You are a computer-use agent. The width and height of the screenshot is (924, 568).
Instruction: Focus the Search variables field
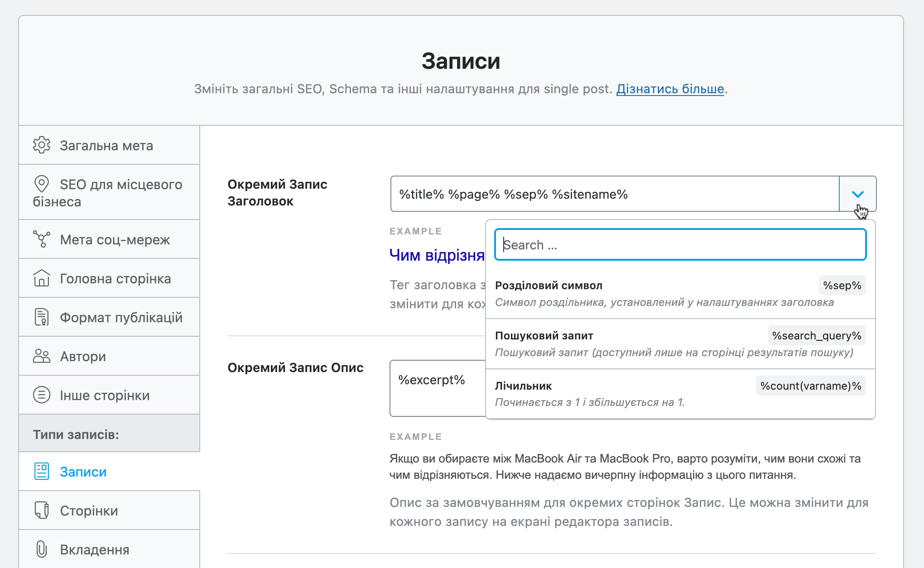pyautogui.click(x=680, y=245)
